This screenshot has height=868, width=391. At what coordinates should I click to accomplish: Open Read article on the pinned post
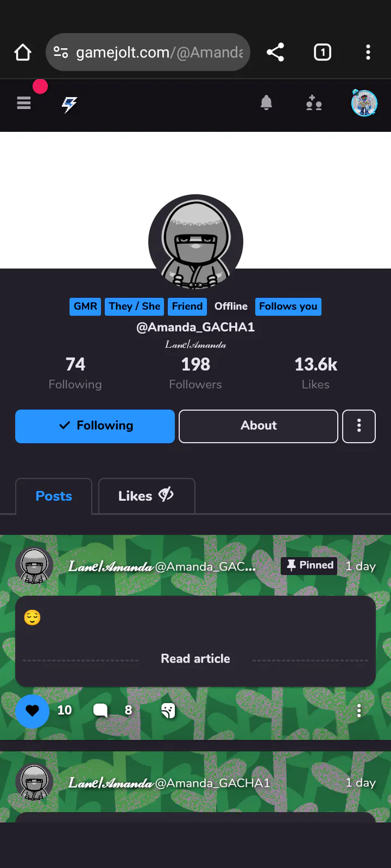point(195,659)
